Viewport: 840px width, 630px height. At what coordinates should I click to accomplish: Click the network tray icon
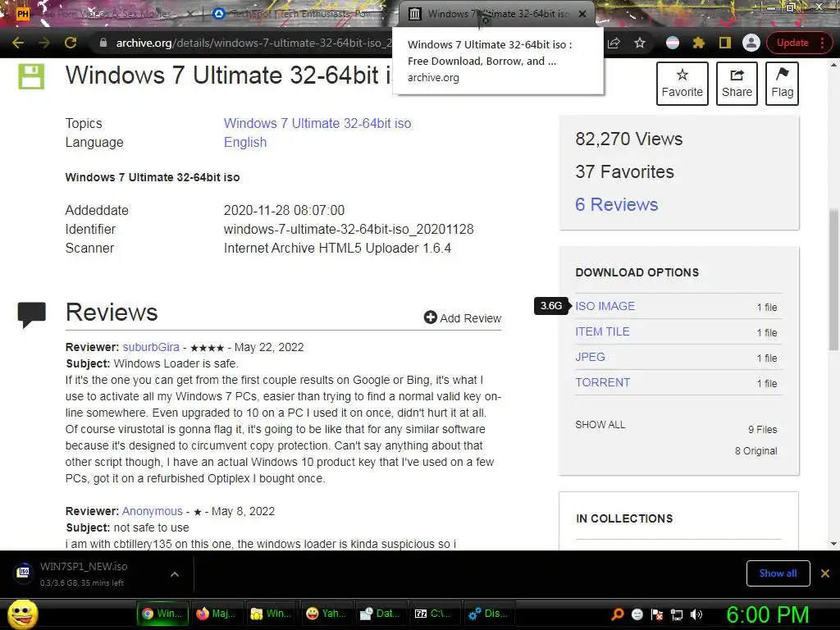[x=677, y=614]
